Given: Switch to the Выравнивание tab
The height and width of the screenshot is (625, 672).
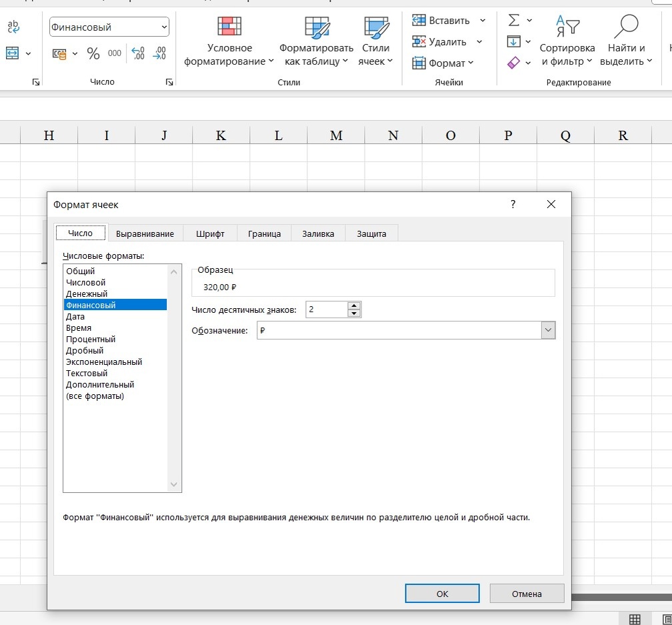Looking at the screenshot, I should (145, 233).
